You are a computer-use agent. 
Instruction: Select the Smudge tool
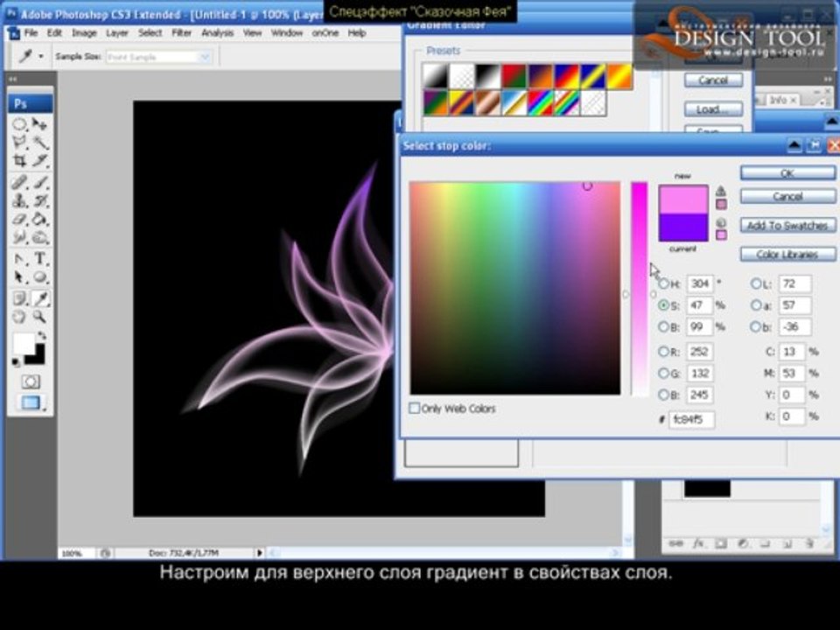tap(20, 237)
